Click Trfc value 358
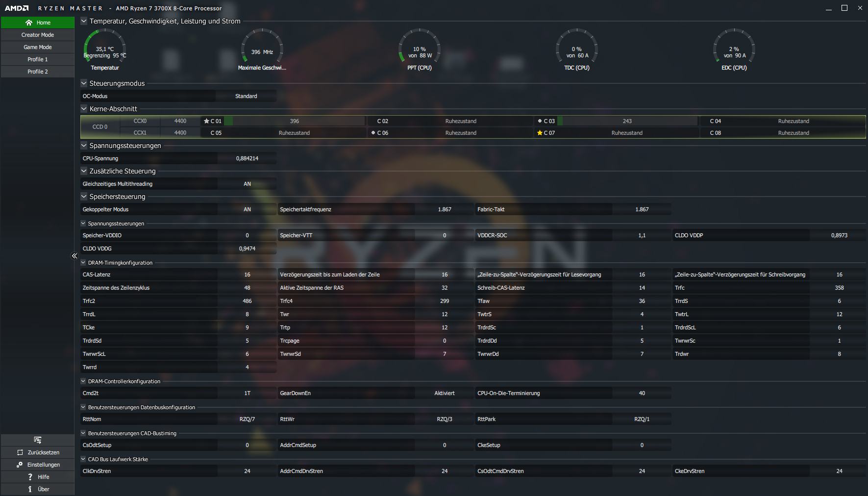 coord(839,288)
